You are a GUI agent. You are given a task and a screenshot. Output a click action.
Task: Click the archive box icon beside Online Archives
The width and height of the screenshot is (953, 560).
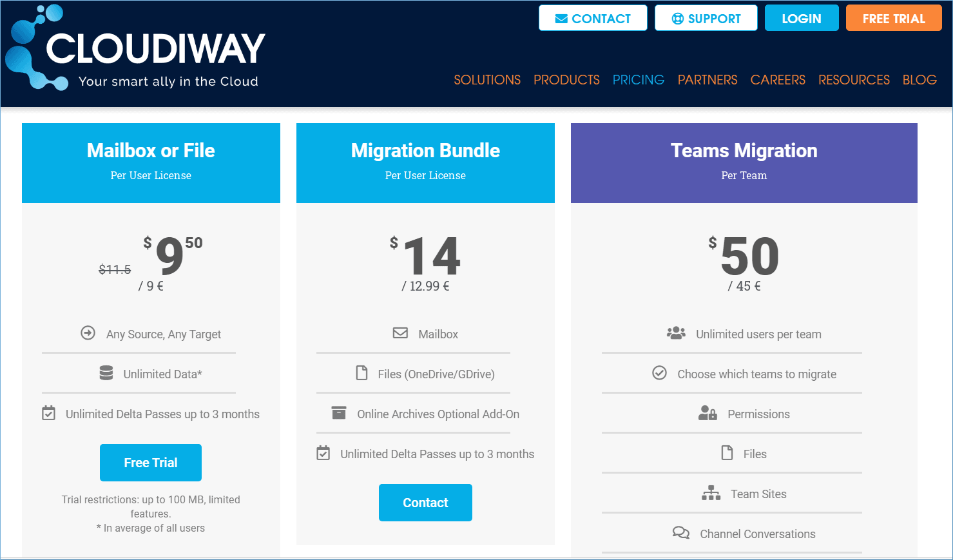click(339, 413)
